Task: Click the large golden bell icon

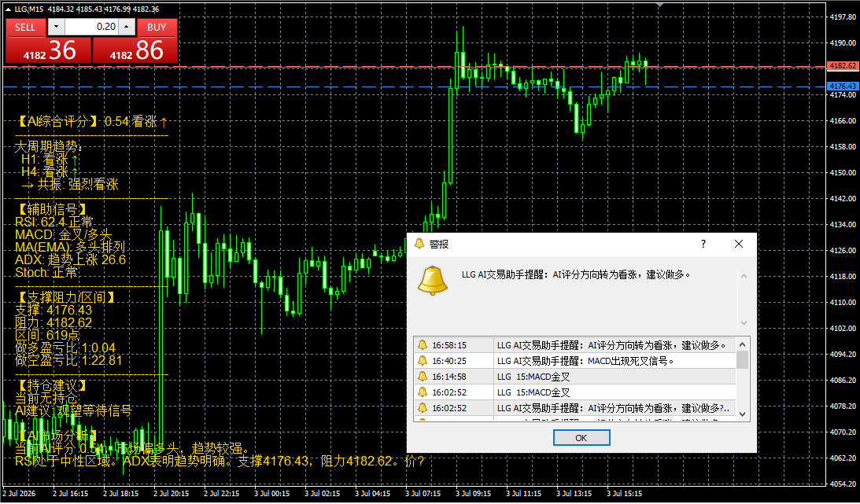Action: tap(433, 280)
